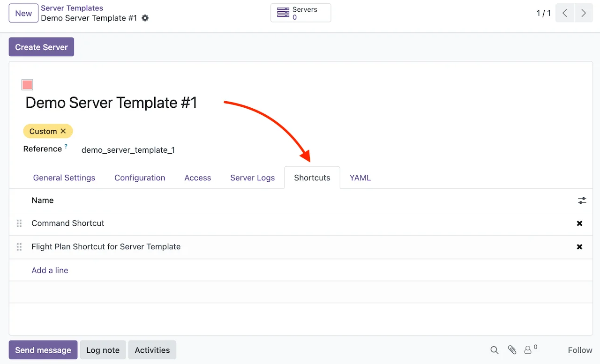
Task: Click Add a line link
Action: (x=50, y=270)
